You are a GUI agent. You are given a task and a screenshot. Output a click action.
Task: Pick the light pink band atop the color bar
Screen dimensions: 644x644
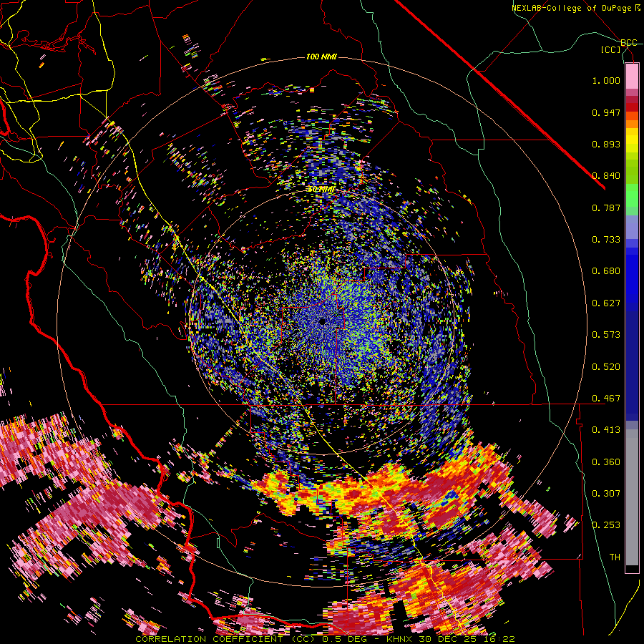[632, 76]
